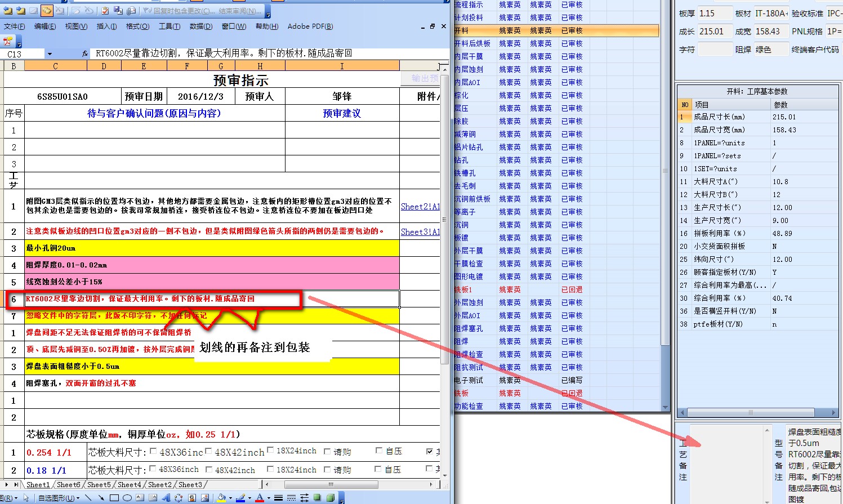Select the Select Objects arrow tool
Screen dimensions: 843x504
click(x=26, y=497)
